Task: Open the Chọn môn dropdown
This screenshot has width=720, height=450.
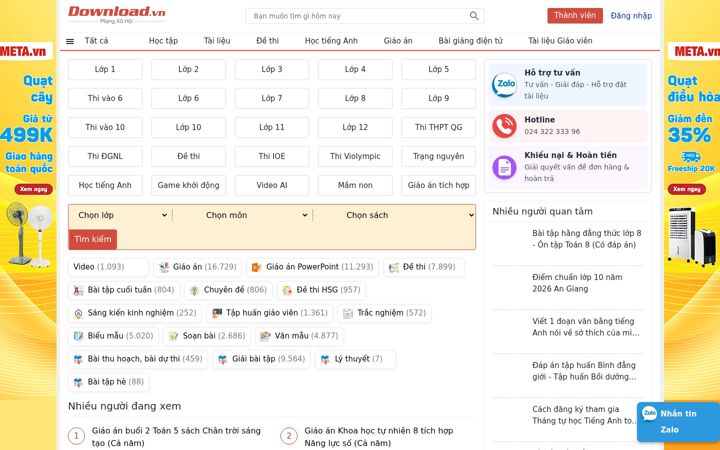Action: [x=255, y=215]
